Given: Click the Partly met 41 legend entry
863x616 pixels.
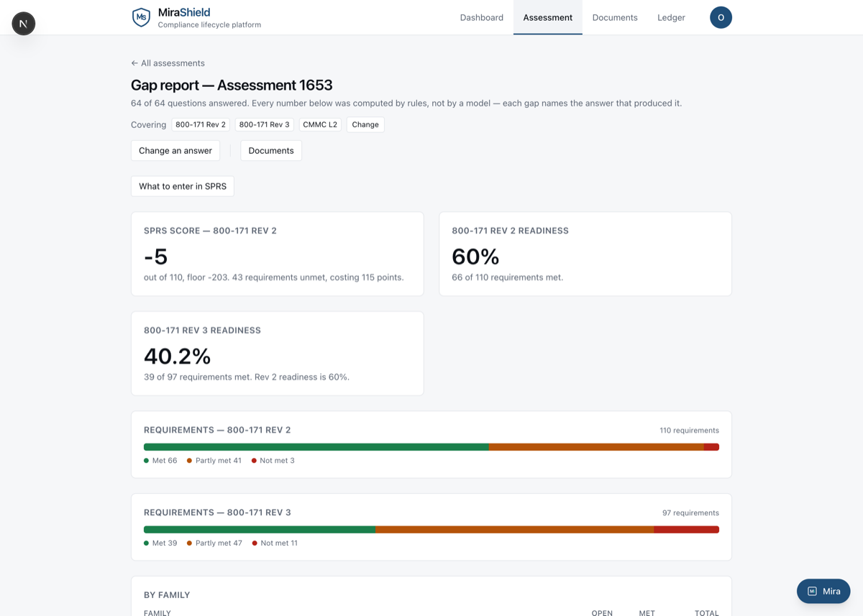Looking at the screenshot, I should pyautogui.click(x=214, y=461).
